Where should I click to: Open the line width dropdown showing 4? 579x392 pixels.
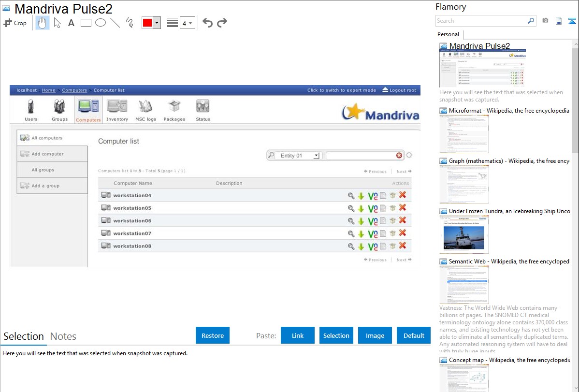coord(188,23)
